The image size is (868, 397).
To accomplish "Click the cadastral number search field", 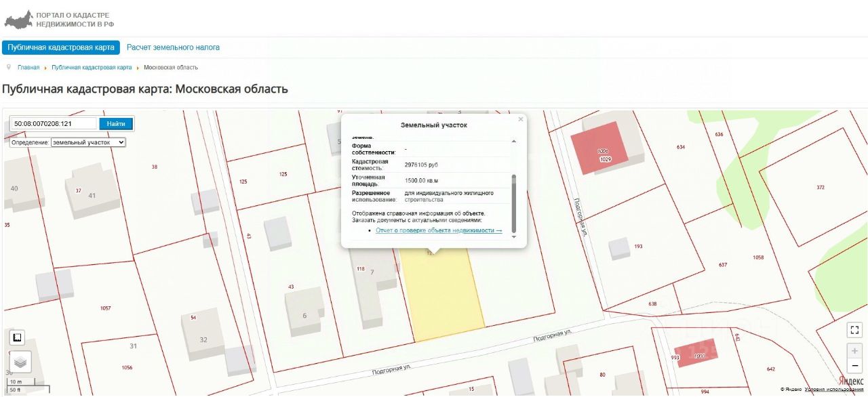I will tap(55, 124).
